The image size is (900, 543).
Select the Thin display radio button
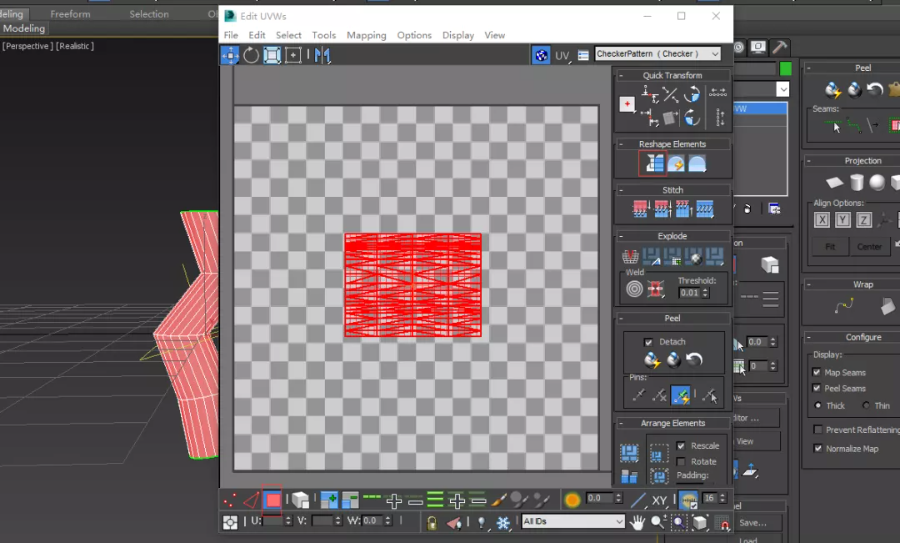(866, 405)
